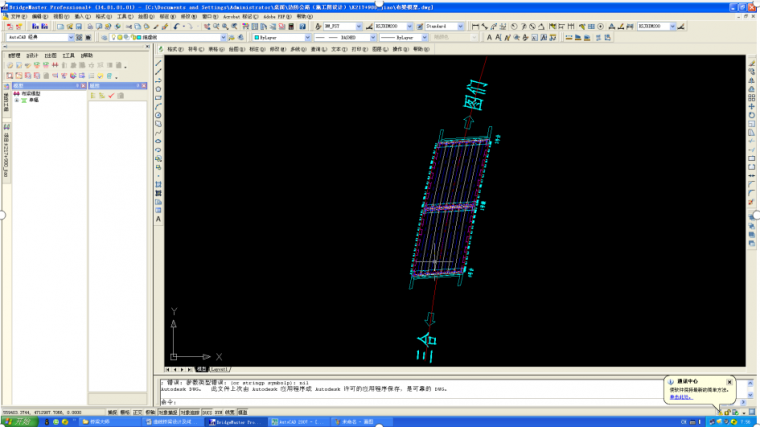Viewport: 760px width, 427px height.
Task: Toggle 正交 ortho mode in status bar
Action: pos(138,412)
